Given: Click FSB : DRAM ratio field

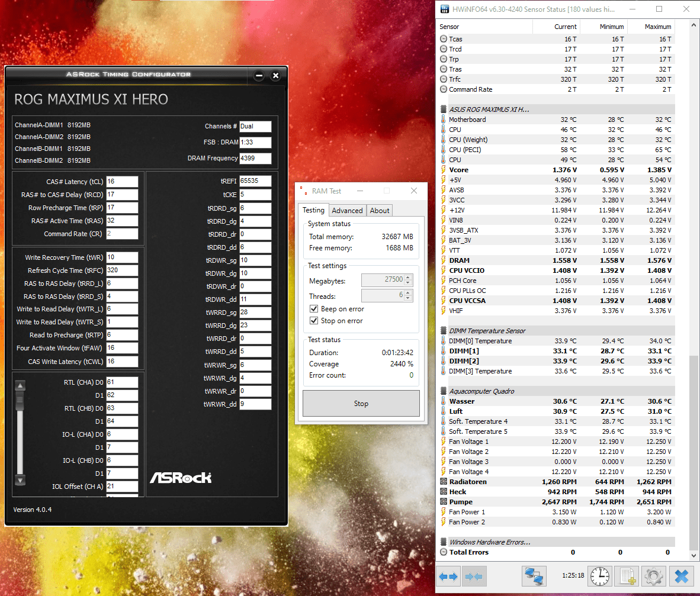Looking at the screenshot, I should click(255, 142).
